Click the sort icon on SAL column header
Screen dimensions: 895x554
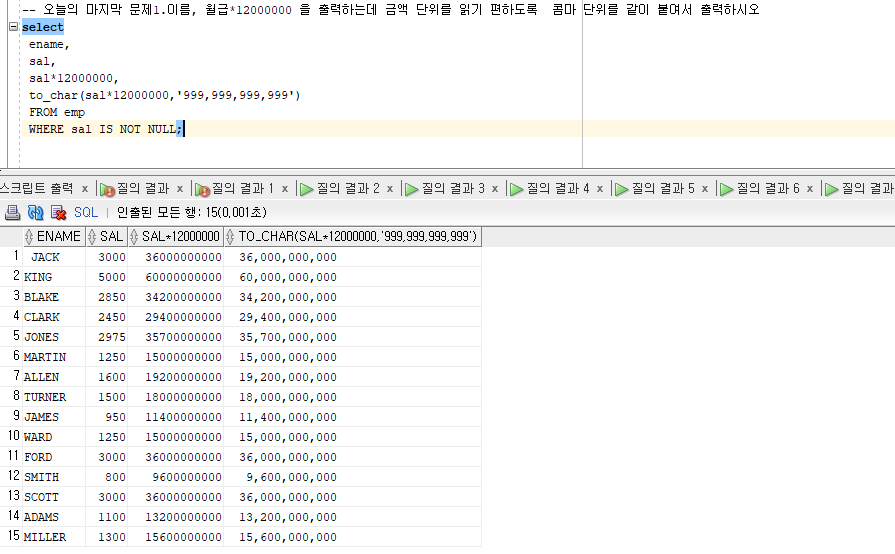(x=93, y=236)
